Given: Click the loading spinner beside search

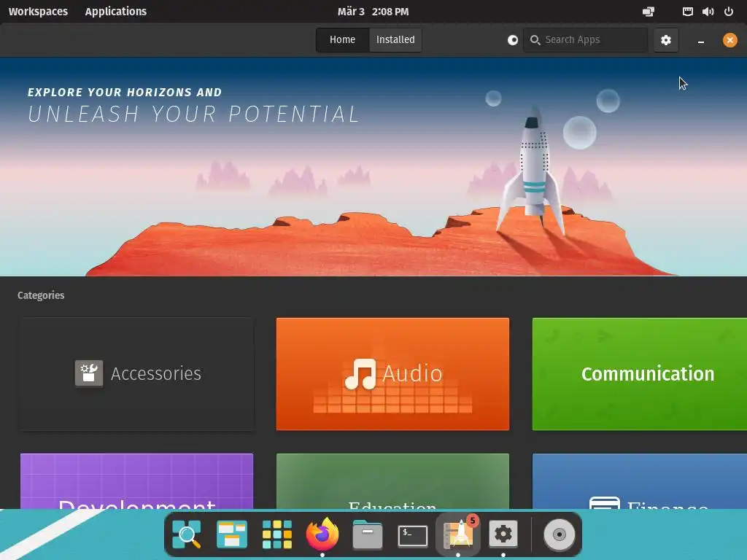Looking at the screenshot, I should (513, 40).
